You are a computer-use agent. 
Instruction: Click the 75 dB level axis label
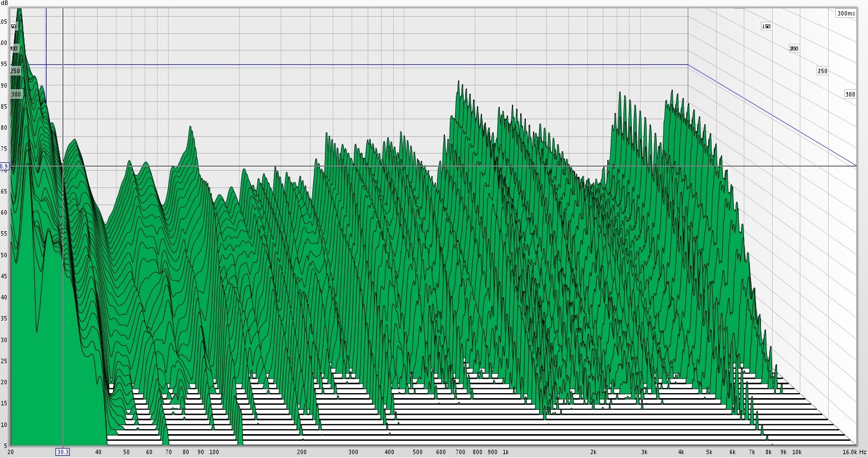[4, 149]
